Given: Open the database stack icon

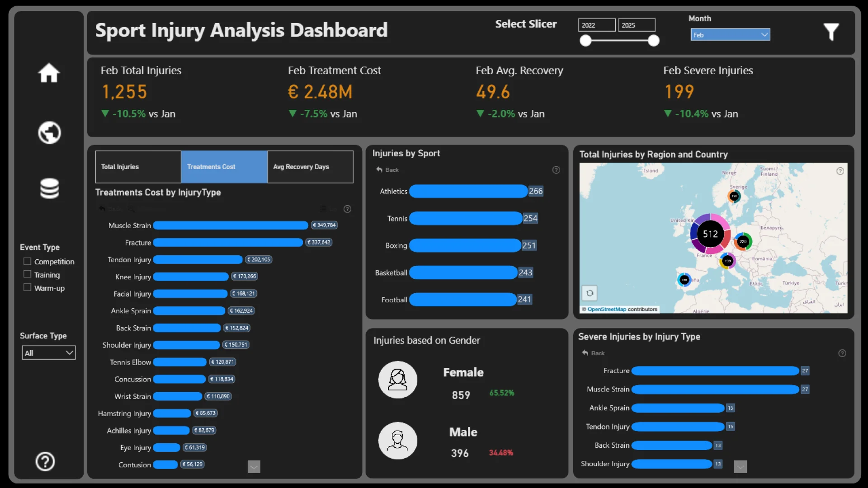Looking at the screenshot, I should coord(49,188).
